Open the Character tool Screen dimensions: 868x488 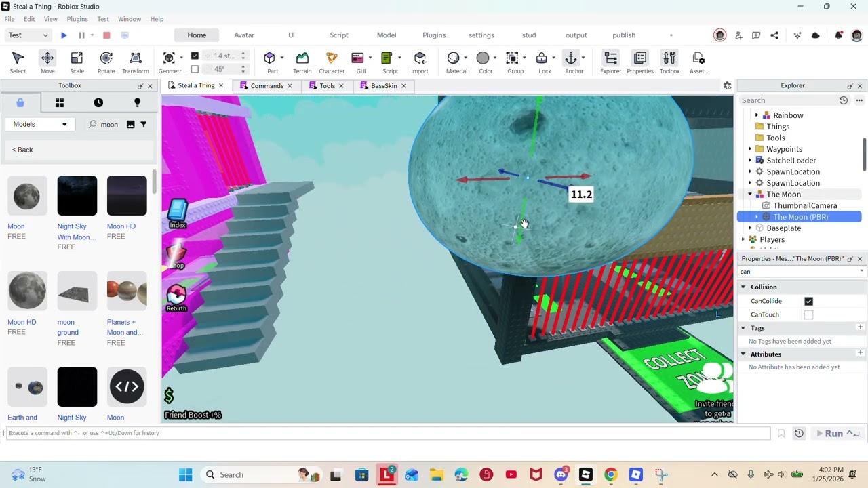click(x=332, y=62)
